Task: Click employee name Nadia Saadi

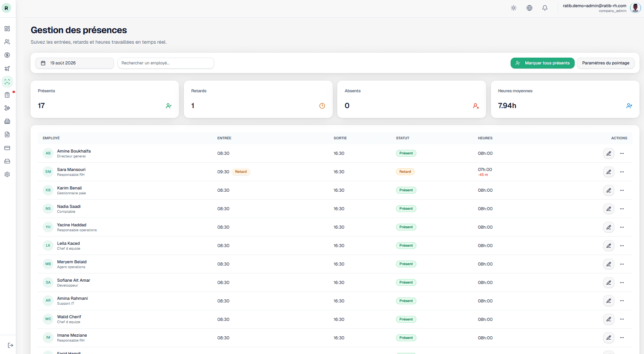Action: click(x=69, y=206)
